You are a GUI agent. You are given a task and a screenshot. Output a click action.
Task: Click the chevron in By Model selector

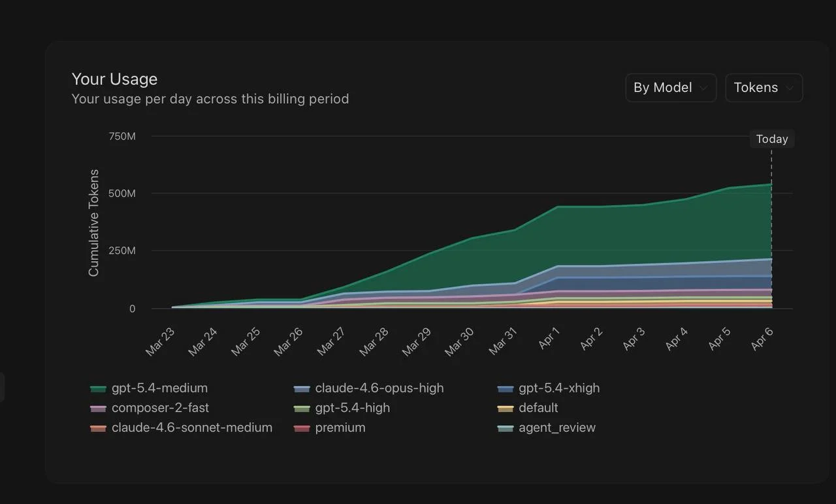coord(703,88)
